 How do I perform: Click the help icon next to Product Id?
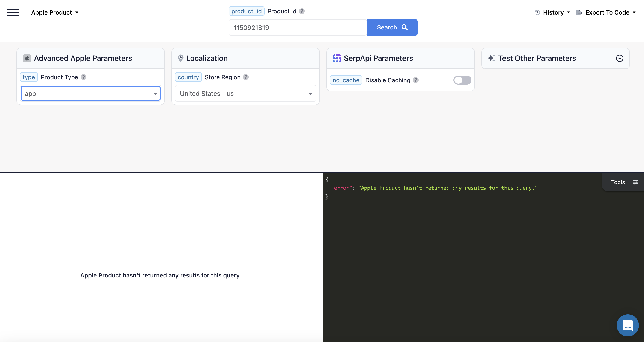click(302, 11)
